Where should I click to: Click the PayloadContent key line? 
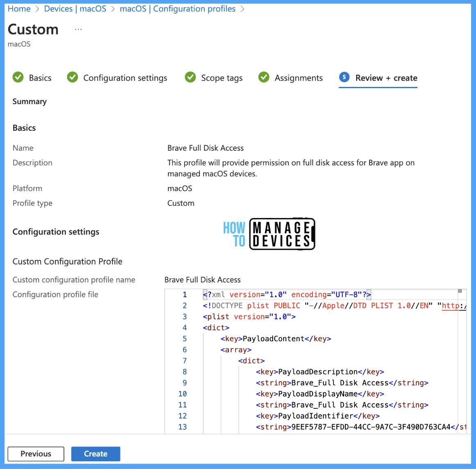tap(276, 339)
